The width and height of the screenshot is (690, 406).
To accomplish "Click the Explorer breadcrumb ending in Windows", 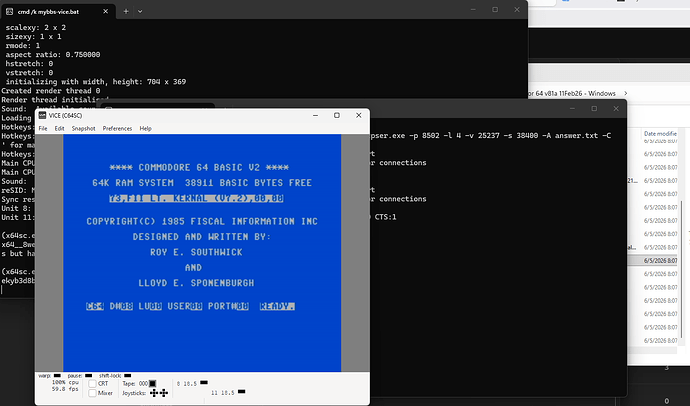I will [571, 93].
